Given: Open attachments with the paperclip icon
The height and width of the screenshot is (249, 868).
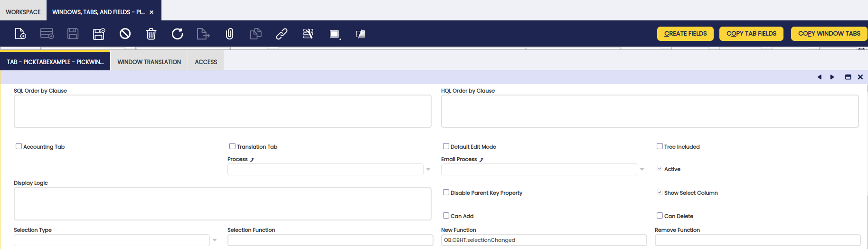Looking at the screenshot, I should pyautogui.click(x=229, y=34).
